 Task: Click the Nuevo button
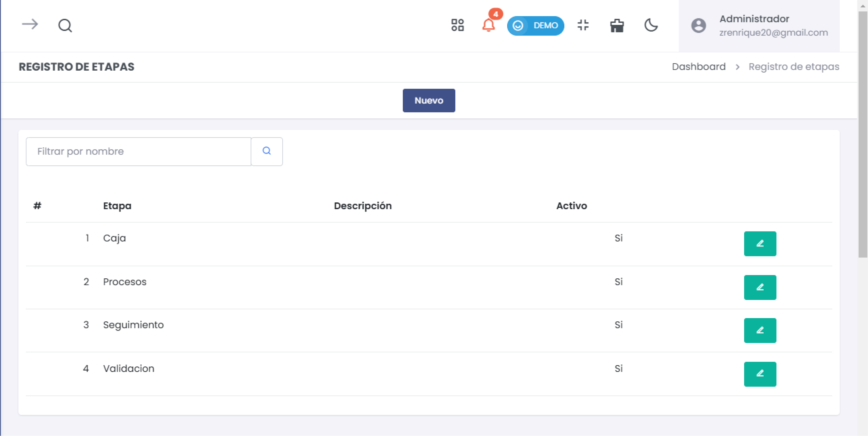pyautogui.click(x=429, y=100)
